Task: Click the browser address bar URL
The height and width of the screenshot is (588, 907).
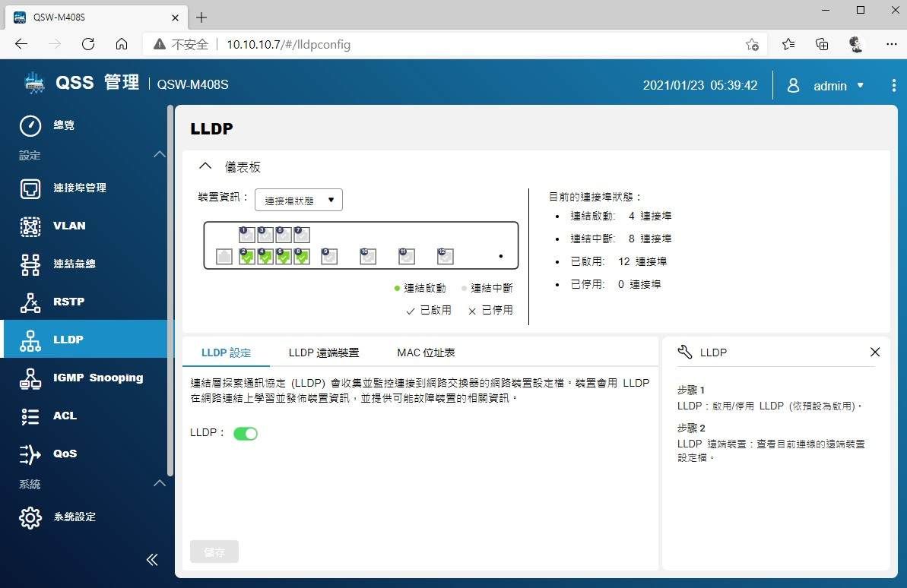Action: tap(289, 45)
